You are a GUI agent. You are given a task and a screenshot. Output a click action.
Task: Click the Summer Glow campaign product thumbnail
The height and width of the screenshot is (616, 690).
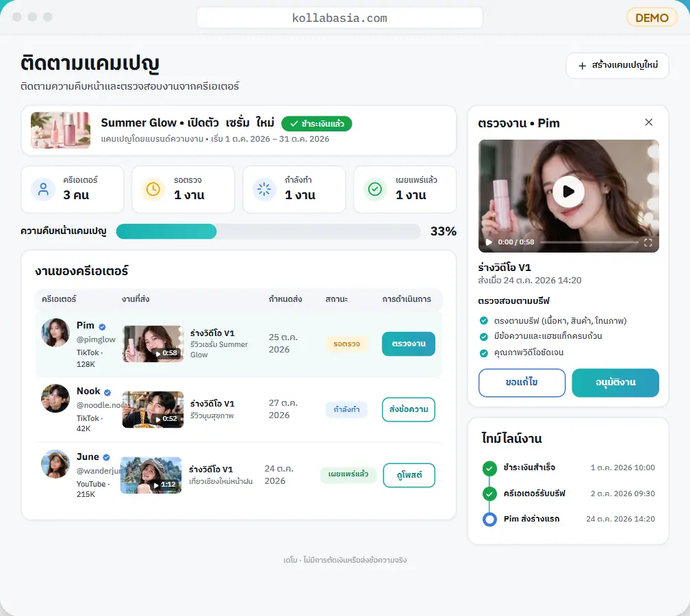[x=61, y=130]
